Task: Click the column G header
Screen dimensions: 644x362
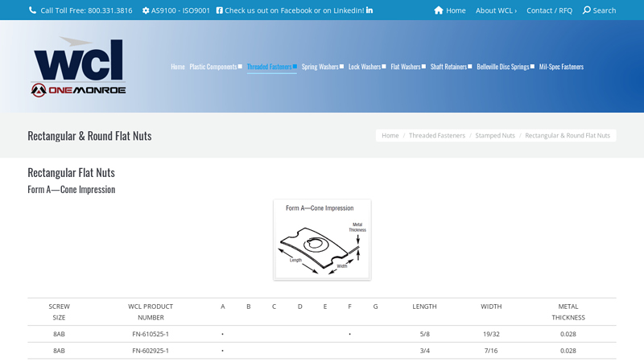Action: coord(375,306)
